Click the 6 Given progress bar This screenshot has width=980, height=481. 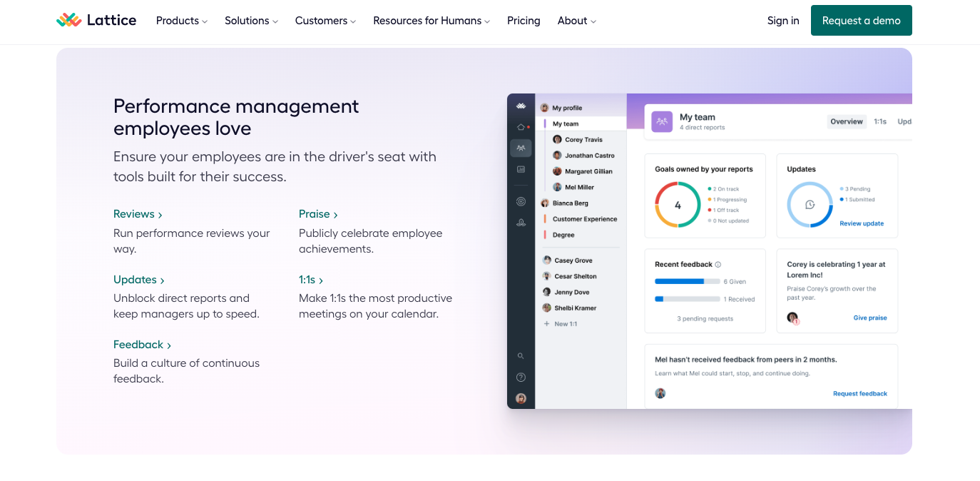688,281
